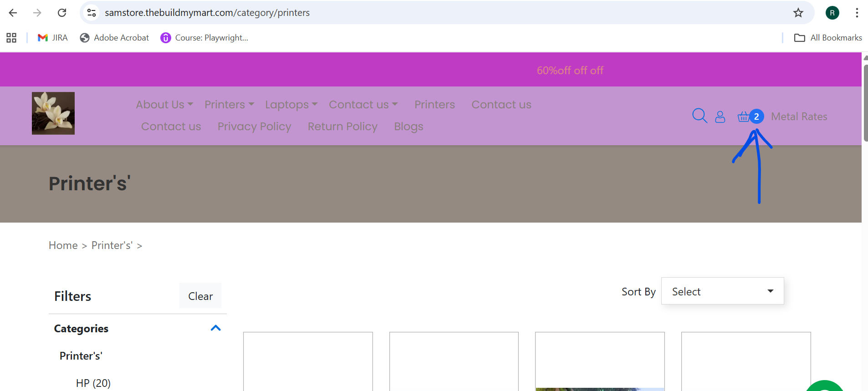This screenshot has height=391, width=868.
Task: Click the store logo flower image
Action: point(53,113)
